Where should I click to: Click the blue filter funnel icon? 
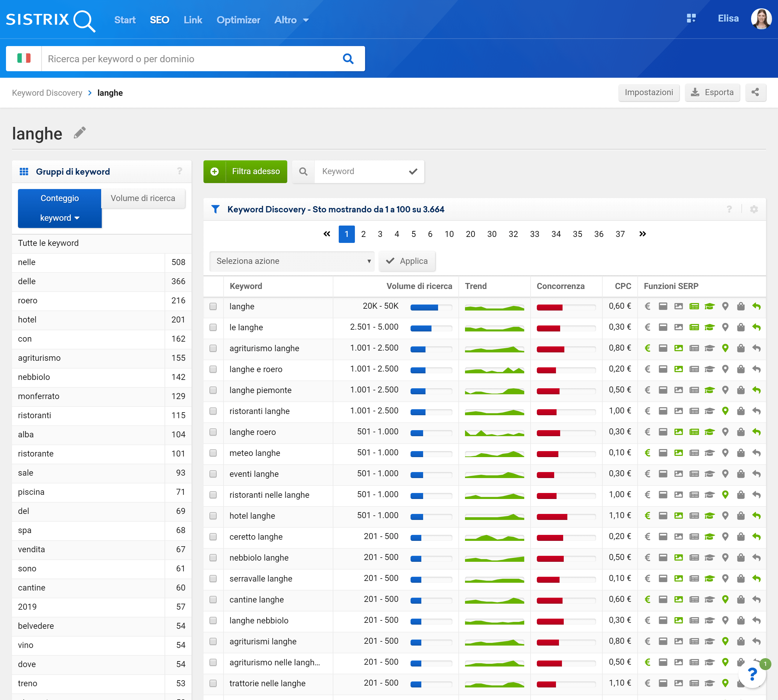point(215,209)
